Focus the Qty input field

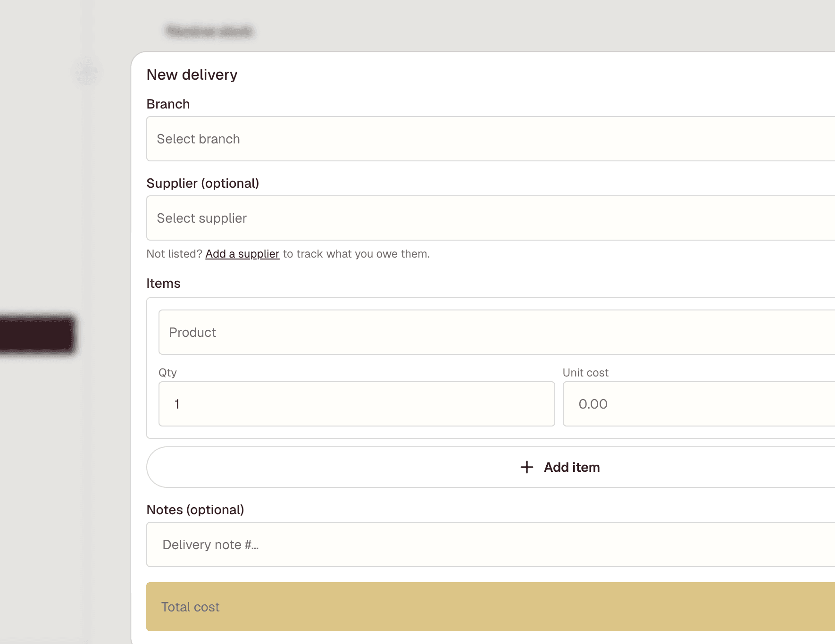[x=357, y=404]
